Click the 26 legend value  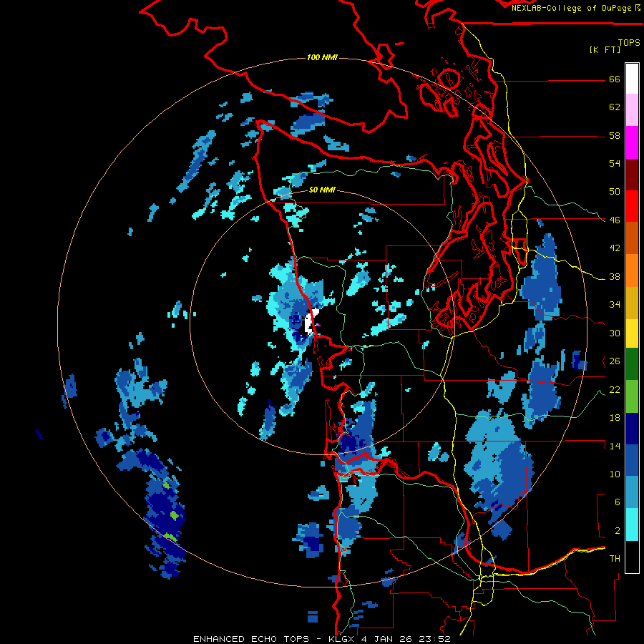615,361
